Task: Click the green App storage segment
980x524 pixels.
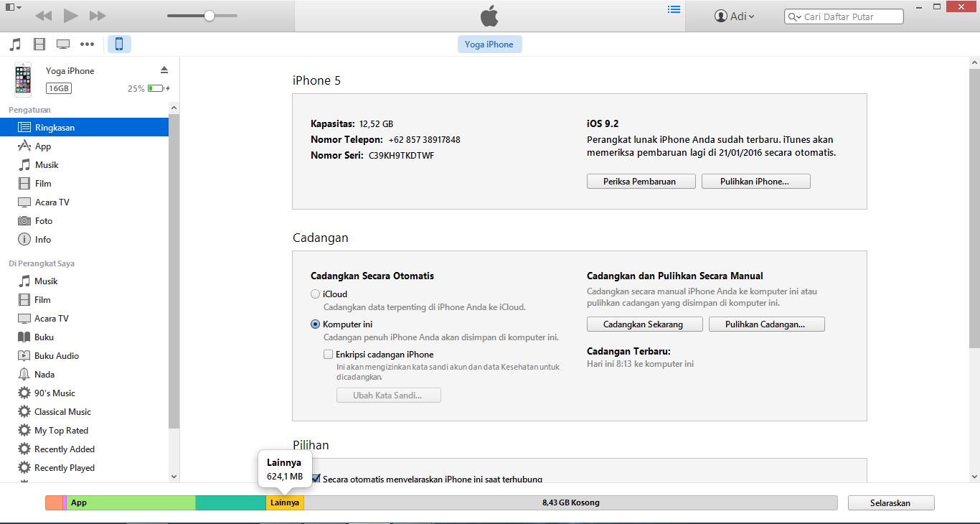Action: click(131, 503)
